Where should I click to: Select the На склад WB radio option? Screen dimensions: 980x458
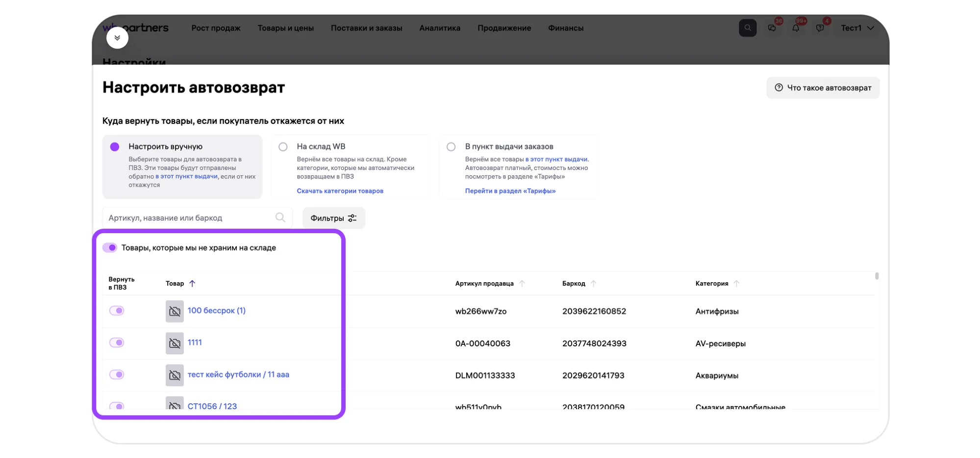tap(283, 146)
